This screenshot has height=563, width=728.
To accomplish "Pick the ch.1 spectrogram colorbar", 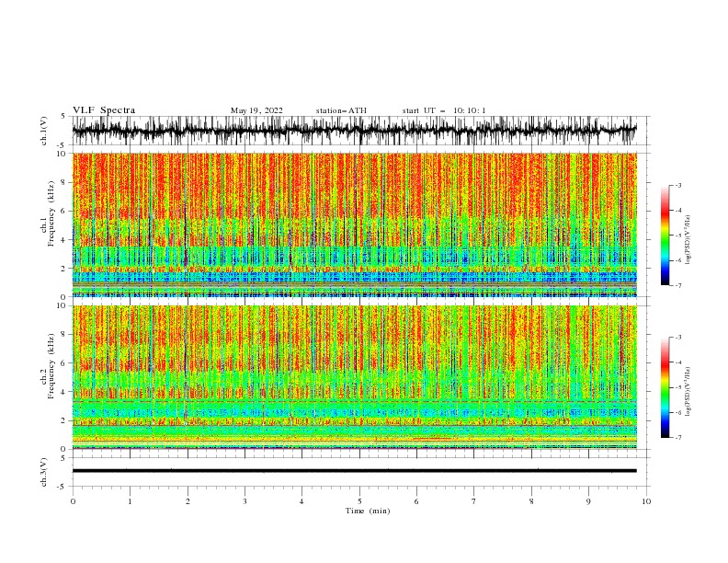I will coord(665,236).
